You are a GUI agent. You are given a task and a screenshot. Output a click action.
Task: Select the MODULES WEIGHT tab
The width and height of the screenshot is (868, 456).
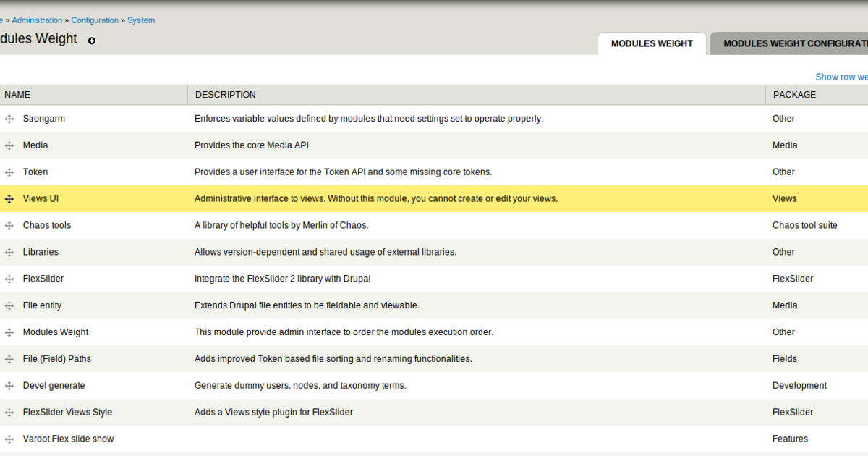(651, 43)
